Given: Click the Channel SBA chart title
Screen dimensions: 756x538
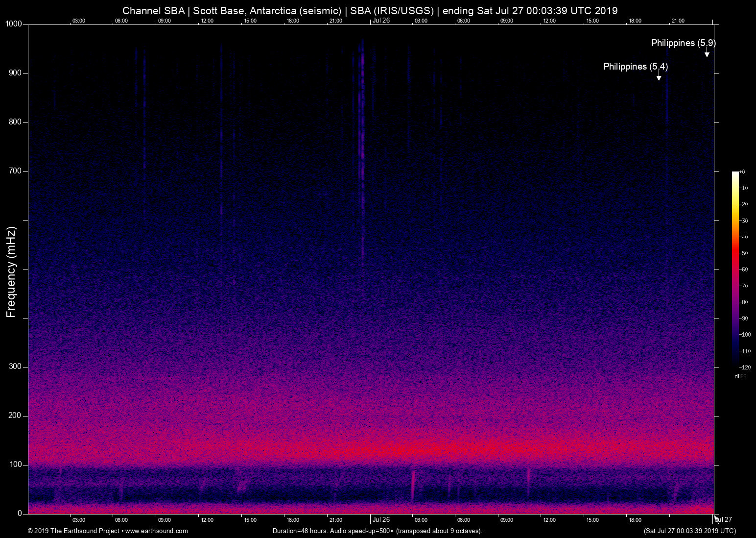Looking at the screenshot, I should point(370,10).
